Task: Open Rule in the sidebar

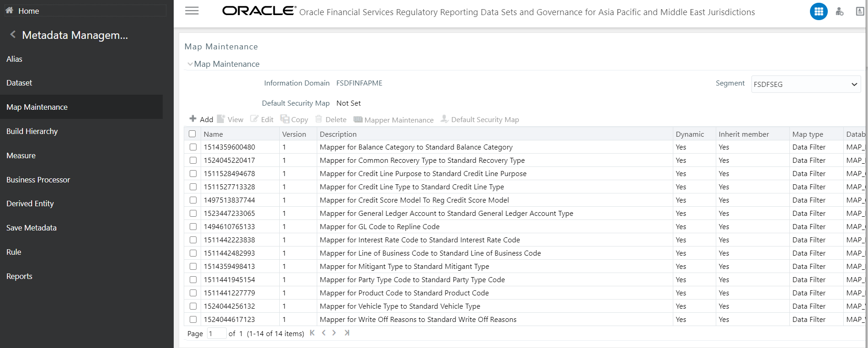Action: point(14,252)
